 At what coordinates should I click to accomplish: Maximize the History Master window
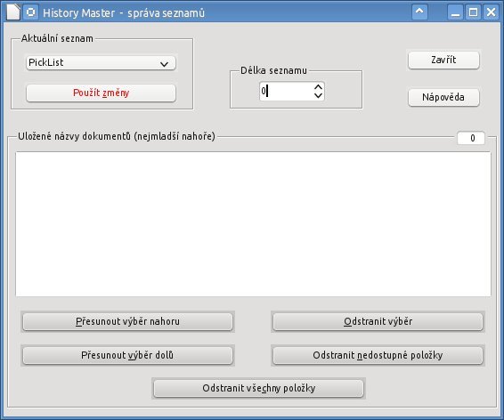[473, 12]
